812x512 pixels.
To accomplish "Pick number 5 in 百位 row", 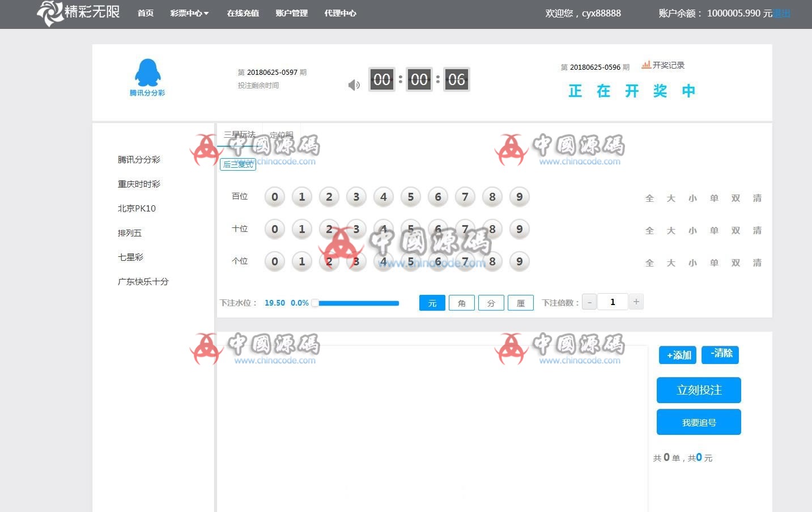I will tap(411, 197).
